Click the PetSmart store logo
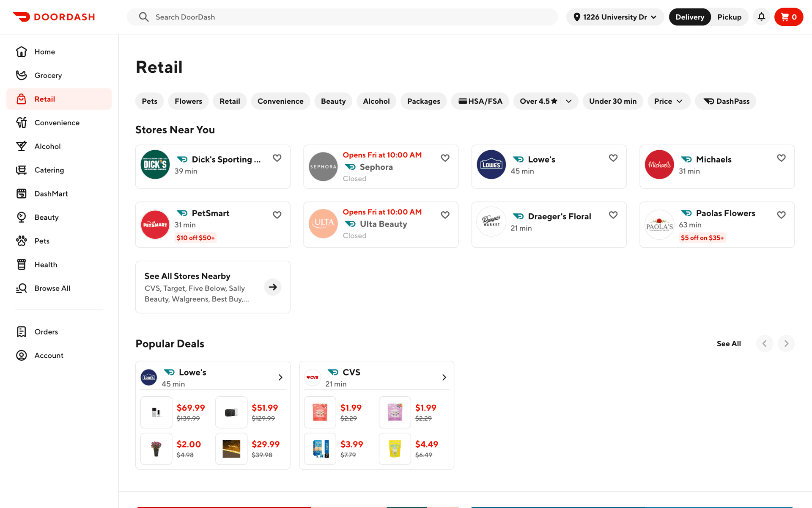The image size is (812, 508). [155, 225]
